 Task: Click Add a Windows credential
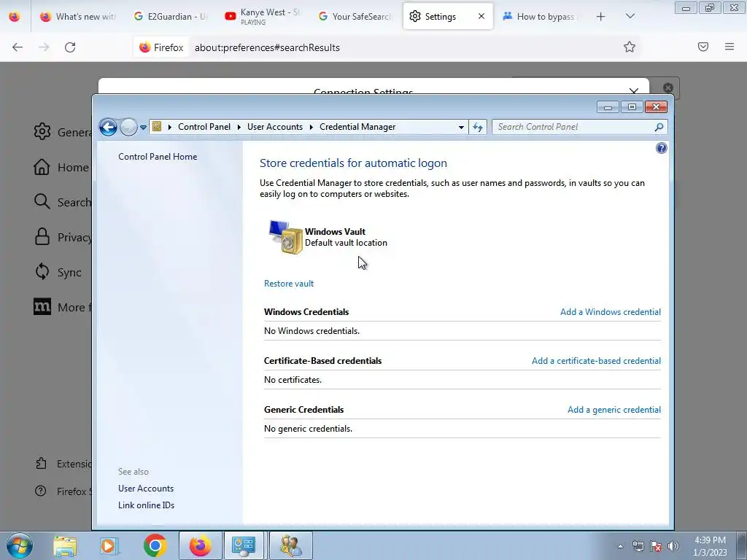pos(611,312)
